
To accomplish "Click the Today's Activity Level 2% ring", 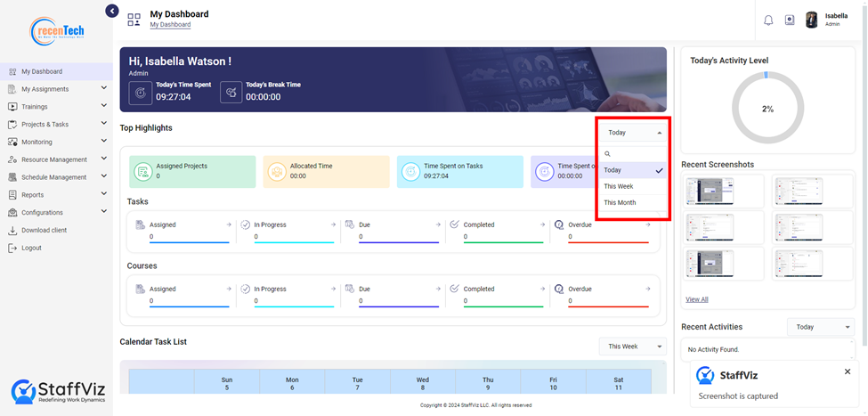I will [767, 110].
